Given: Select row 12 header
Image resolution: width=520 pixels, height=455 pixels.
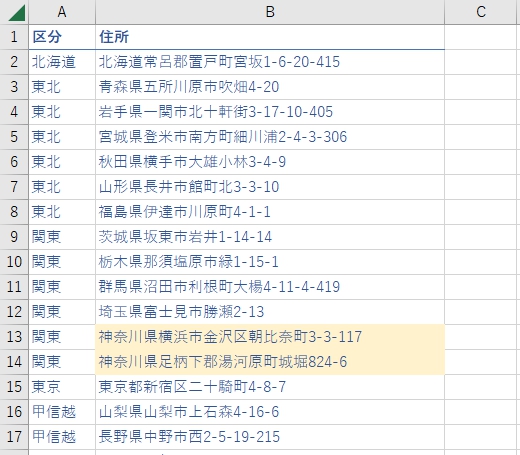Looking at the screenshot, I should pyautogui.click(x=14, y=312).
